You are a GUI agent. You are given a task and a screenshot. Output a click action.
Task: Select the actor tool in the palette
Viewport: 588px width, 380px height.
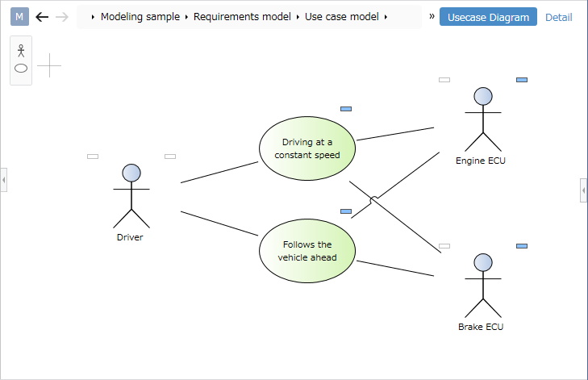[x=21, y=51]
